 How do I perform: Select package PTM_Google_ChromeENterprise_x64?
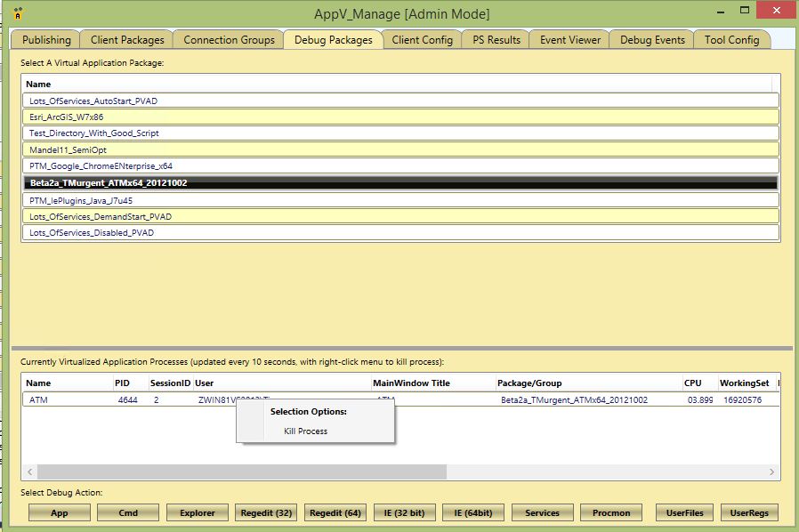[400, 166]
